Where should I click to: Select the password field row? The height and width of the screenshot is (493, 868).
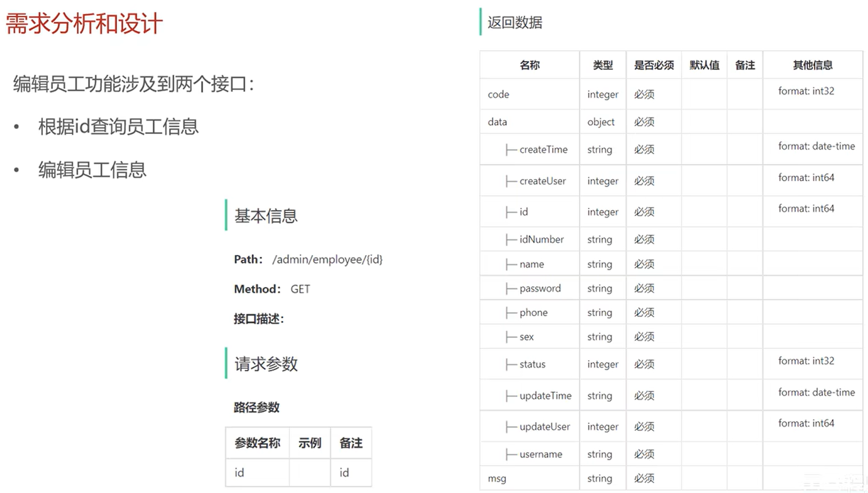tap(671, 288)
